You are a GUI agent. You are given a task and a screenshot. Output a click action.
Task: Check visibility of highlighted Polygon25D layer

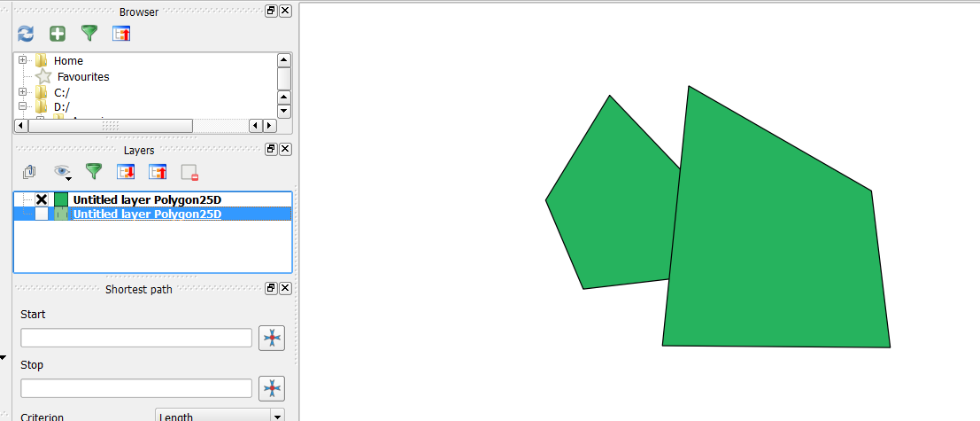(x=42, y=214)
